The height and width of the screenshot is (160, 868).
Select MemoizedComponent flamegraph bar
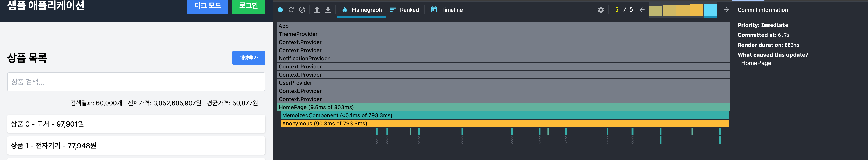(x=505, y=115)
